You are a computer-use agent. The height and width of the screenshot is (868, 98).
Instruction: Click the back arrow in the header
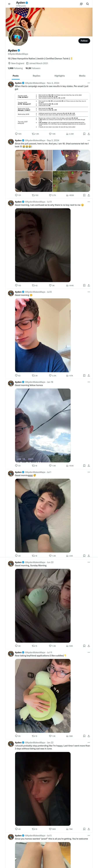[9, 4]
